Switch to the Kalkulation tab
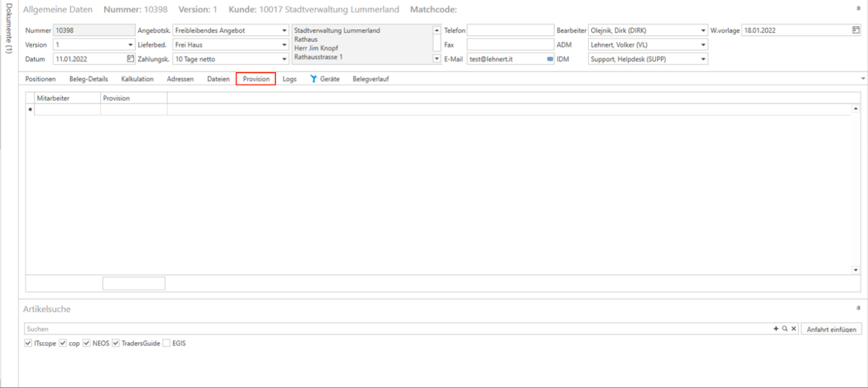 click(137, 79)
